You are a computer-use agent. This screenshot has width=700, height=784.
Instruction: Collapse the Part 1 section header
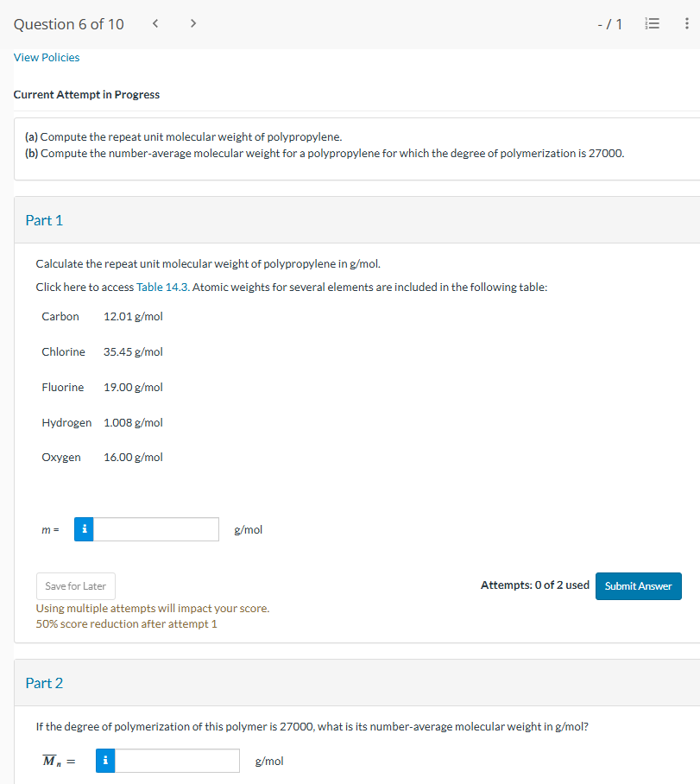click(44, 220)
